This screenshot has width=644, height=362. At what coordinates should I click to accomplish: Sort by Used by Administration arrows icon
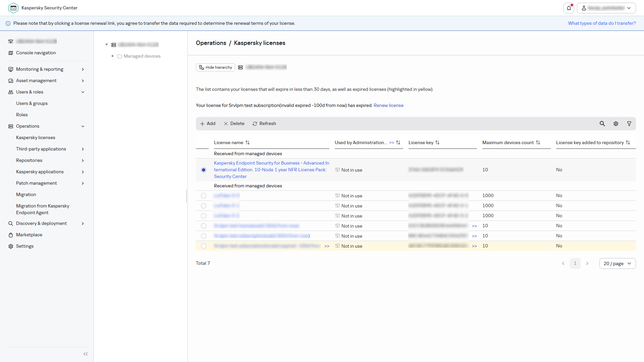click(398, 142)
